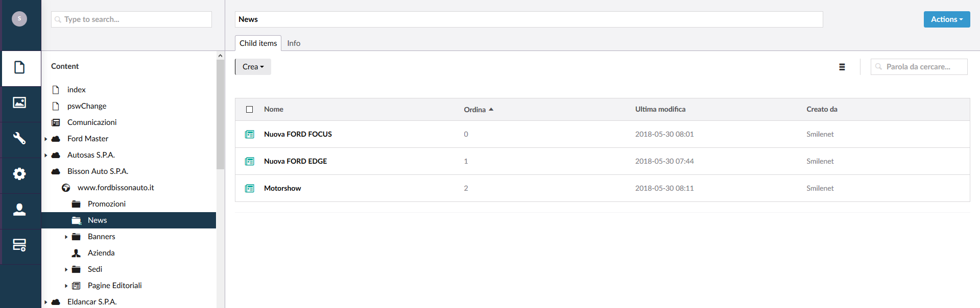The image size is (980, 308).
Task: Click the tree panel vertical scrollbar
Action: tap(220, 115)
